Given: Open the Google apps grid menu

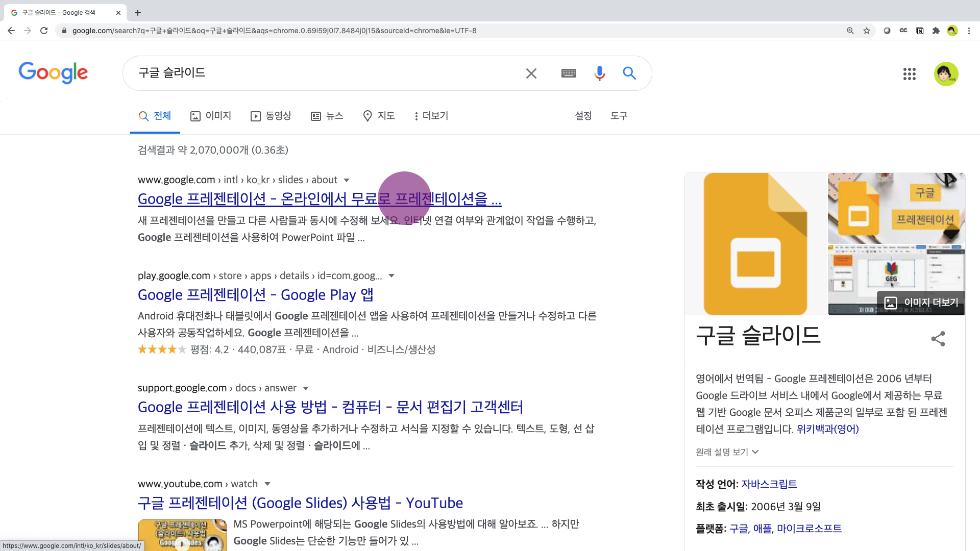Looking at the screenshot, I should coord(909,74).
